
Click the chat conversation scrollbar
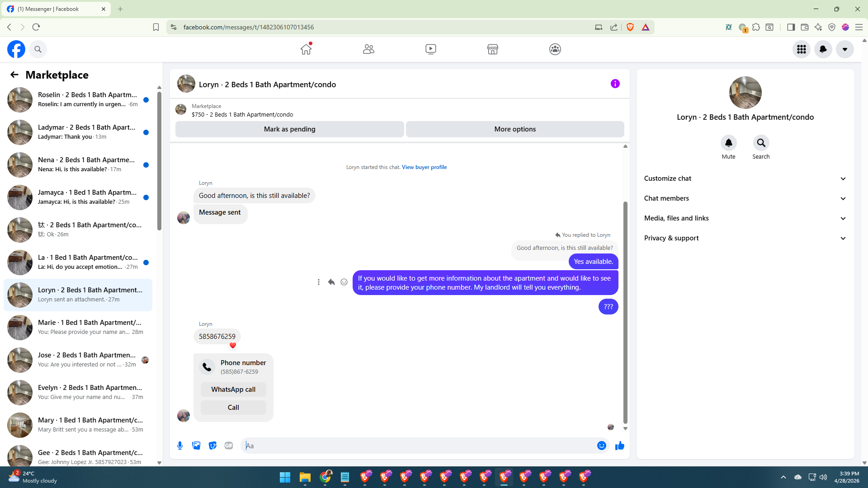pos(625,312)
